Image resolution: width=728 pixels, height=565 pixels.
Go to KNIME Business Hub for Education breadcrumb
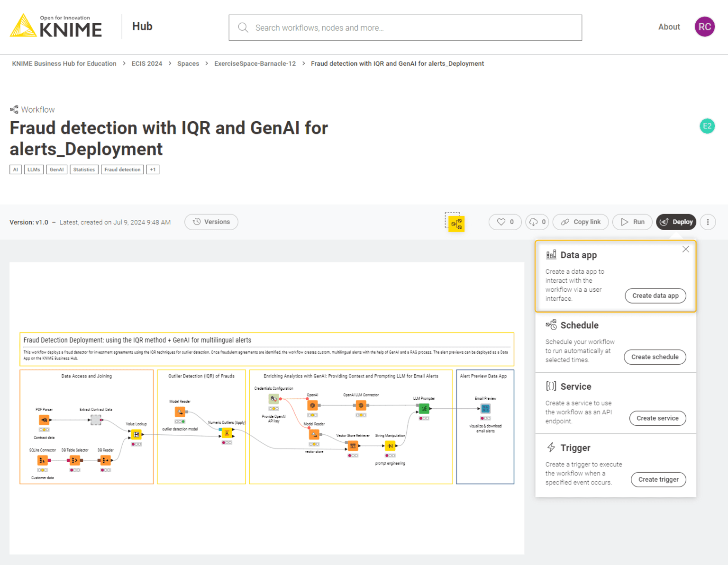click(64, 63)
